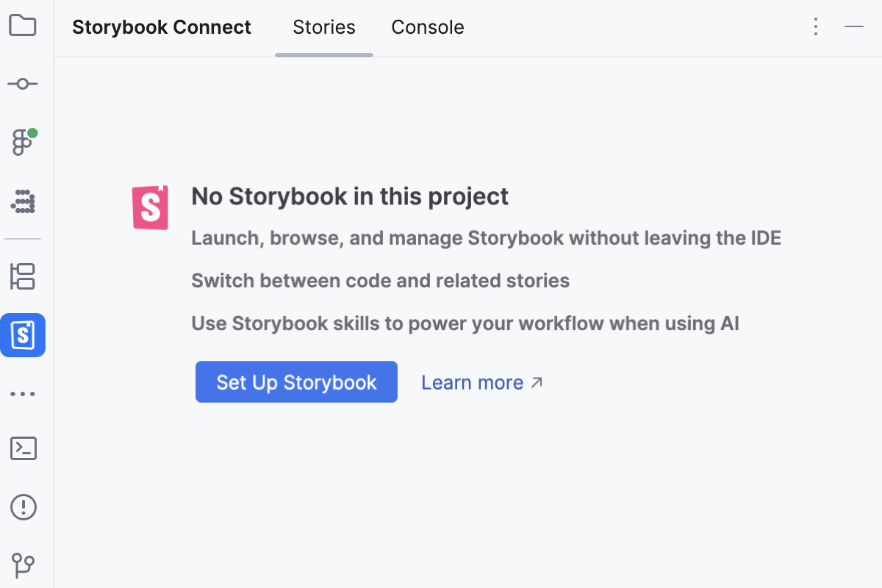Open the dotted-lines tool window icon below Figma
Viewport: 882px width, 588px height.
tap(24, 201)
